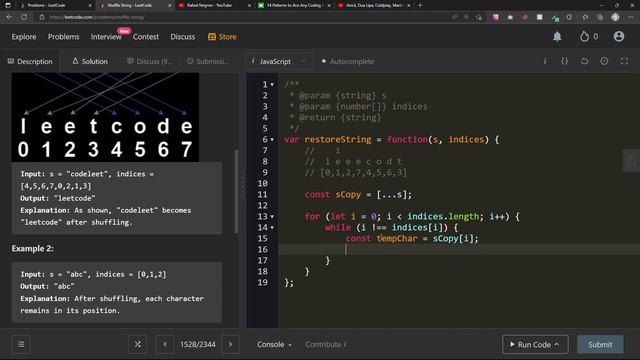640x360 pixels.
Task: Toggle the Autocomplete option
Action: coord(348,61)
